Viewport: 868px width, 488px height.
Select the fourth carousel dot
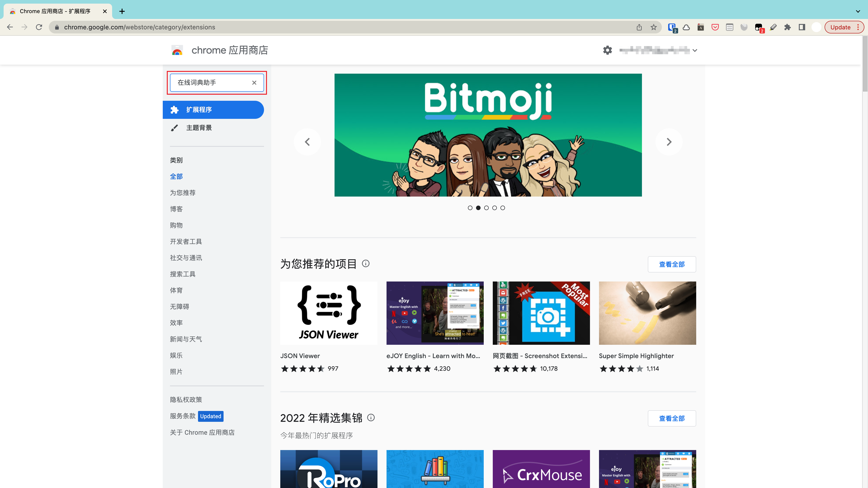coord(494,208)
